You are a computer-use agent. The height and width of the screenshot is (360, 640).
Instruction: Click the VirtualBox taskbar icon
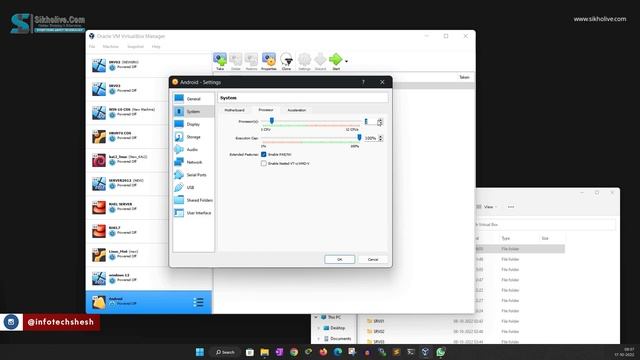pos(425,352)
